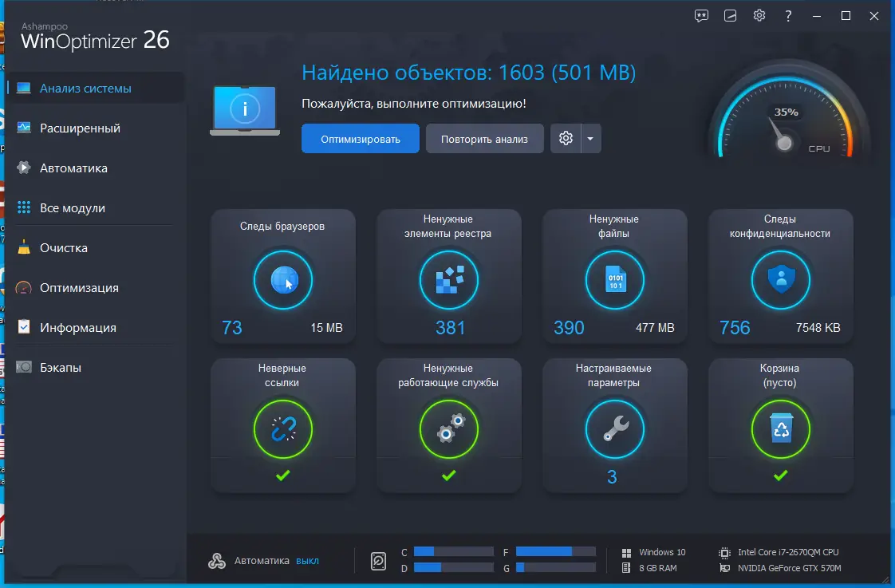Click 15 MB size in Следы браузеров
The image size is (895, 588).
(x=326, y=328)
